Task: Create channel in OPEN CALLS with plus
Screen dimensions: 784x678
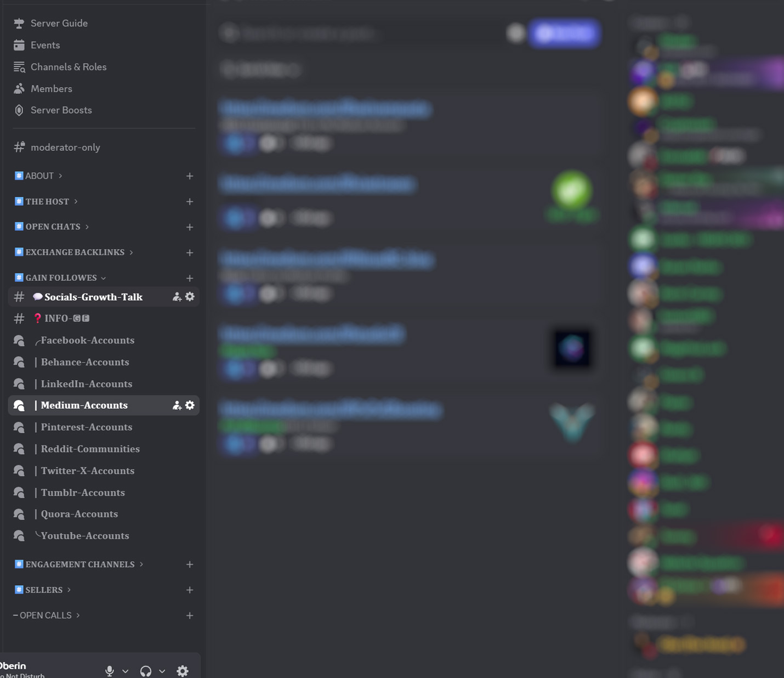Action: (190, 615)
